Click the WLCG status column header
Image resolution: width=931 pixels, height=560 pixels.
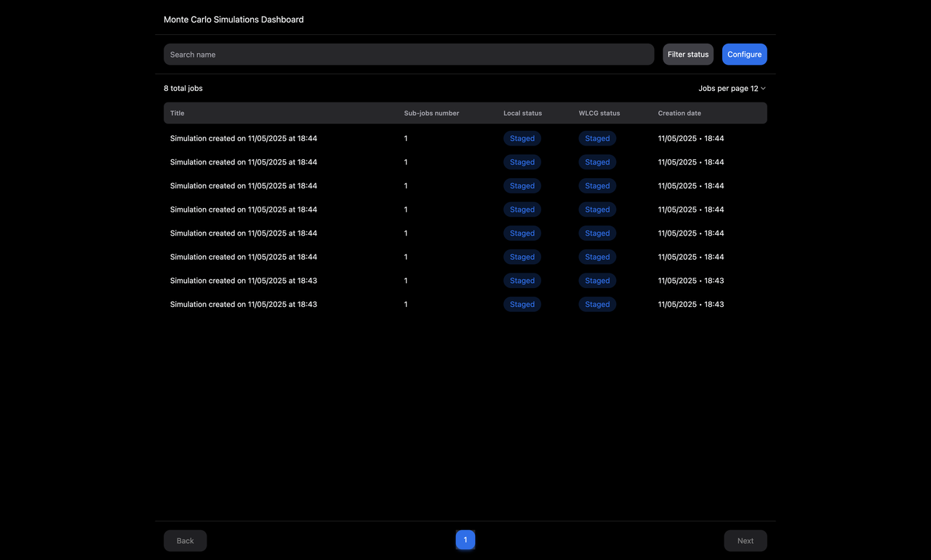click(x=599, y=113)
